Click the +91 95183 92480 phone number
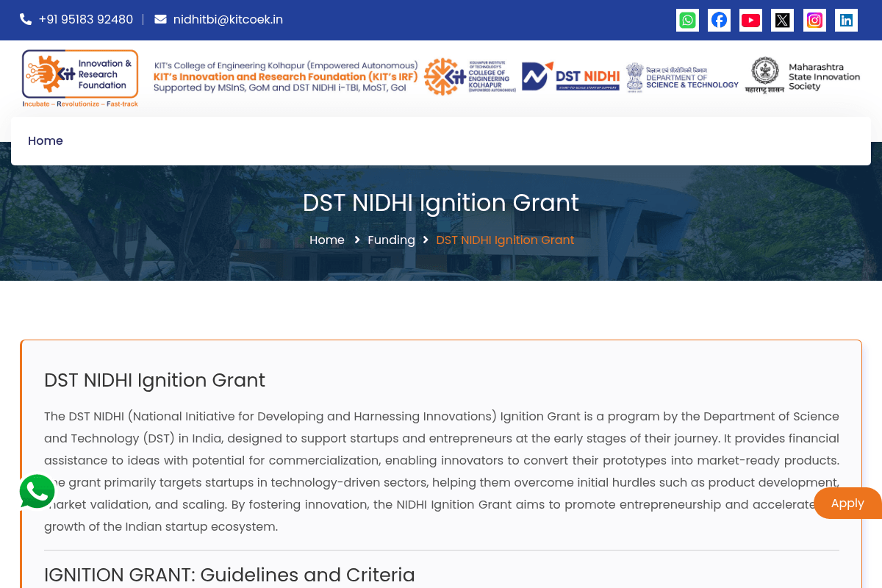882x588 pixels. pyautogui.click(x=86, y=19)
